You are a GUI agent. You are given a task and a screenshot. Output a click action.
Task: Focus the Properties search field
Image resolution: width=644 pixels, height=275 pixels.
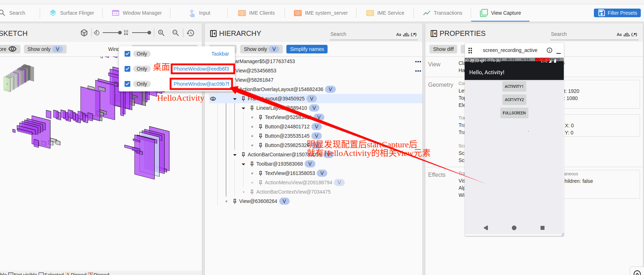(582, 34)
